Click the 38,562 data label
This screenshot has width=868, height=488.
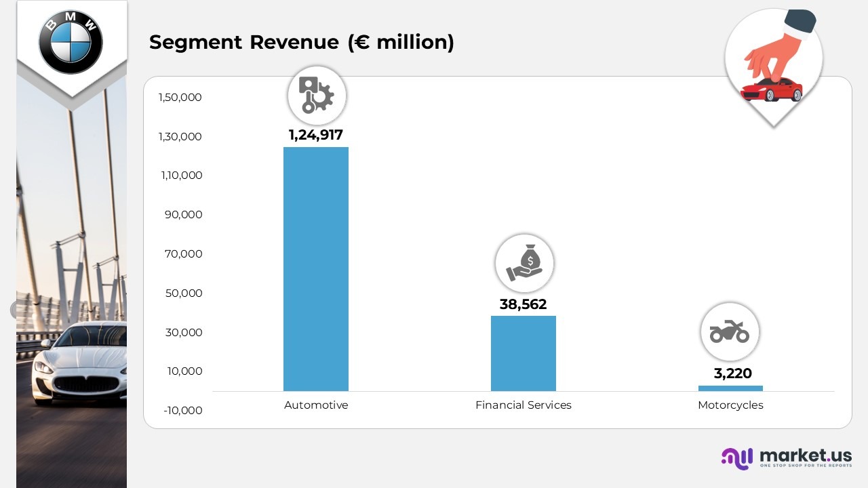523,304
